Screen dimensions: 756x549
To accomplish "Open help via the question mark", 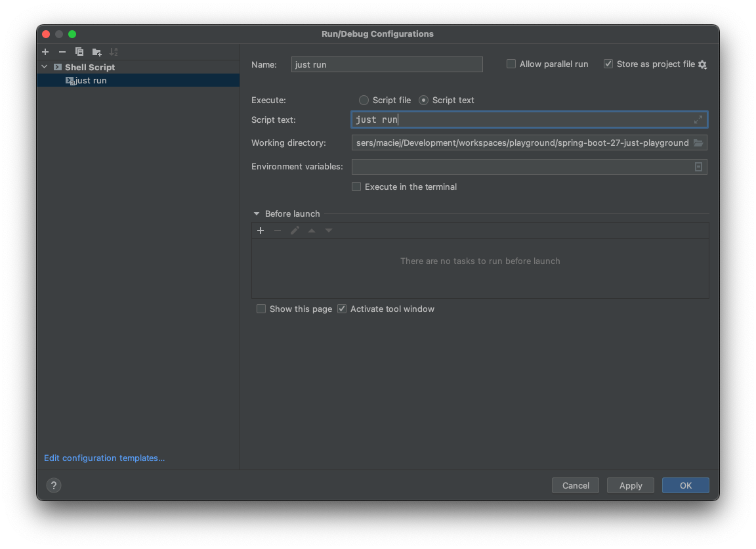I will 53,485.
